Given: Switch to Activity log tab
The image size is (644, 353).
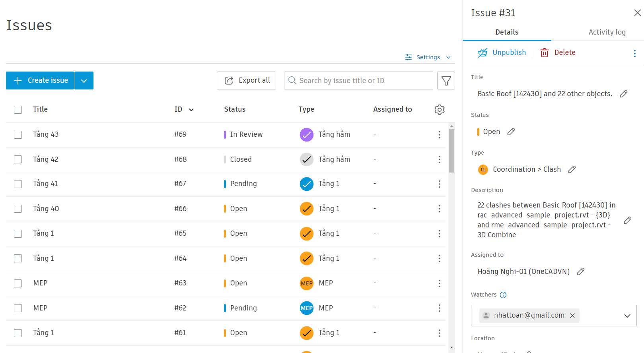Looking at the screenshot, I should point(607,32).
